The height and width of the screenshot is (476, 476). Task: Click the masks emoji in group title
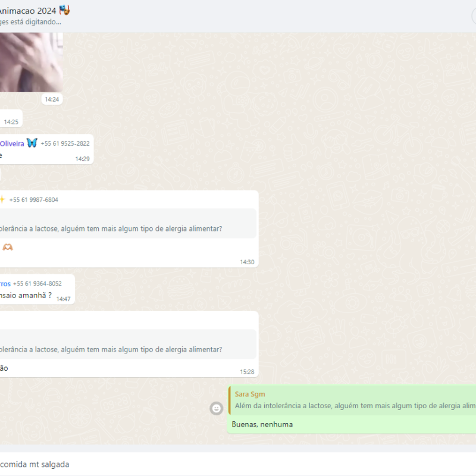pyautogui.click(x=64, y=10)
